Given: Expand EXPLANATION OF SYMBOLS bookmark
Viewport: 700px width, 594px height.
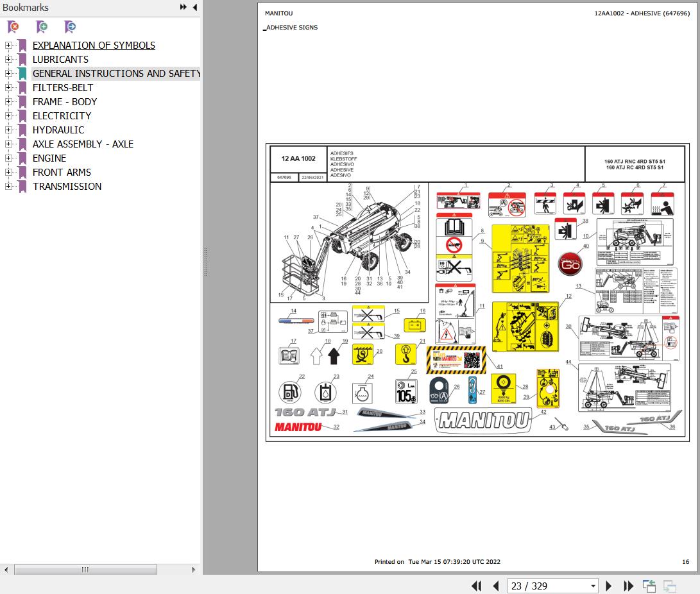Looking at the screenshot, I should [x=8, y=45].
